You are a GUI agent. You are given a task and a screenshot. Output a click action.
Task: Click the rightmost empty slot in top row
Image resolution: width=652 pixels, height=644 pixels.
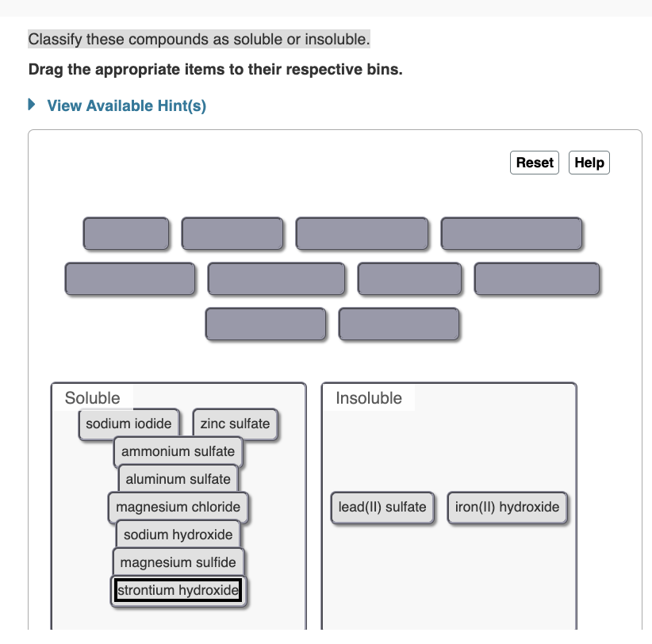[x=512, y=233]
